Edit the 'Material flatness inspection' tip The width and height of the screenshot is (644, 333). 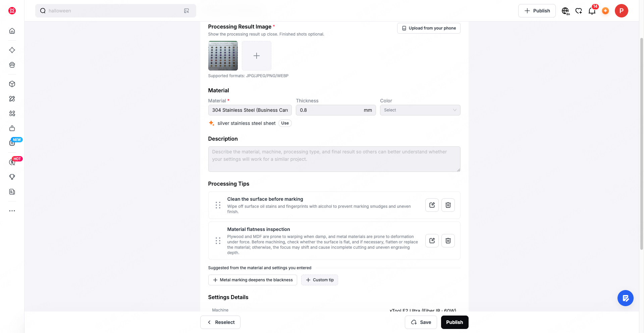[x=432, y=241]
